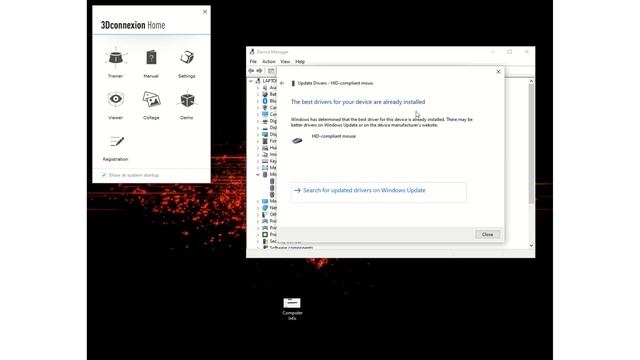Launch the Collage app
Image resolution: width=640 pixels, height=360 pixels.
151,105
